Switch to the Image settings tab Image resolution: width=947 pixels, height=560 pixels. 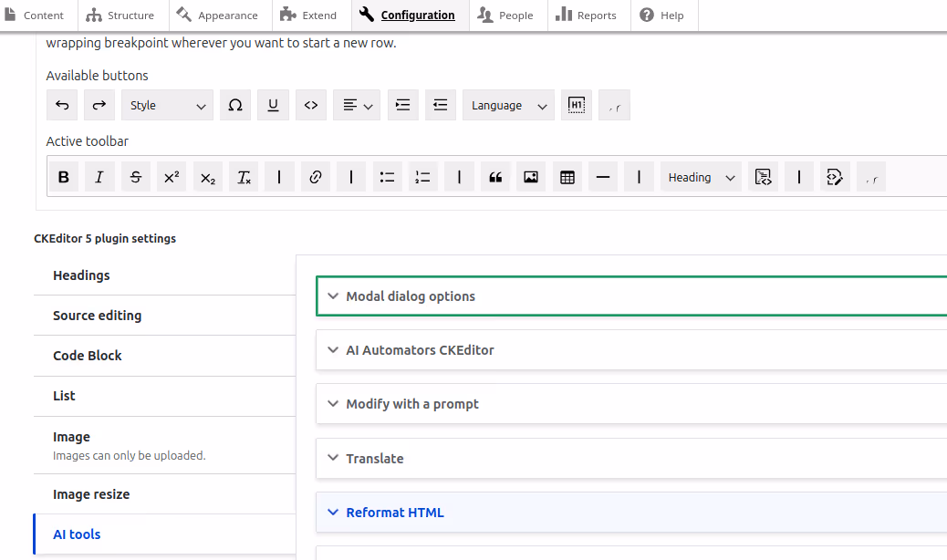[164, 445]
